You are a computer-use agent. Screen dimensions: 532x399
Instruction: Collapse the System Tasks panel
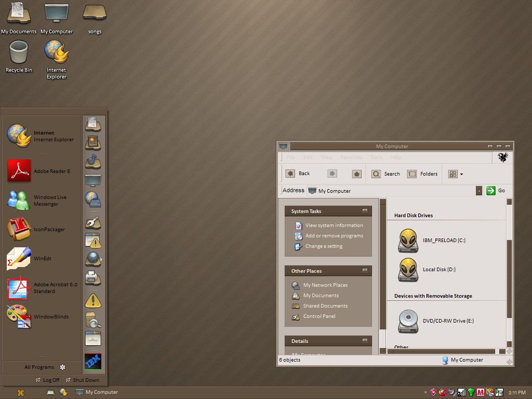(365, 210)
